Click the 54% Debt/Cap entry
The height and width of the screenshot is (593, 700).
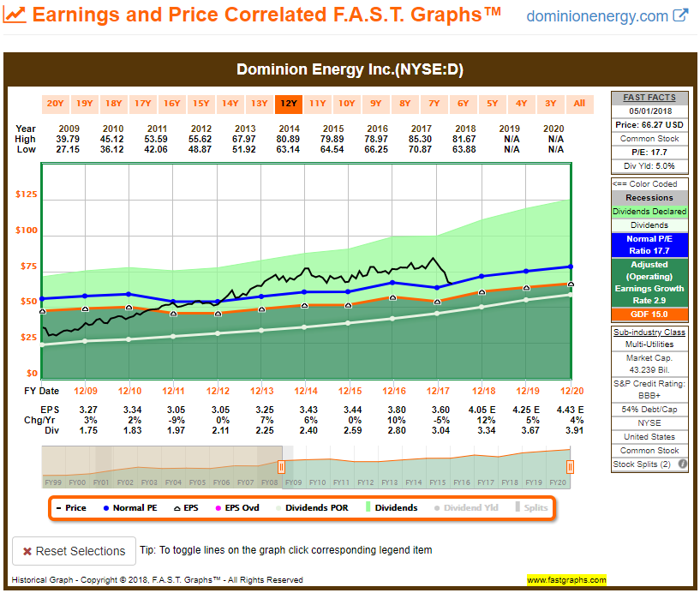[649, 410]
